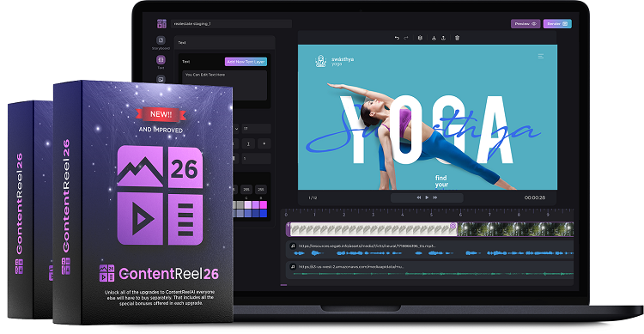The width and height of the screenshot is (644, 334).
Task: Play the video preview
Action: 427,197
